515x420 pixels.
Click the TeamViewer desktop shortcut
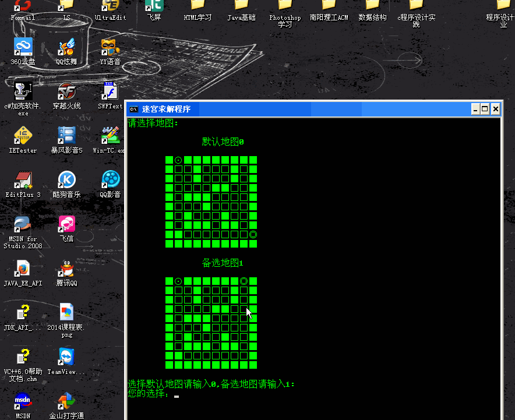click(x=66, y=357)
